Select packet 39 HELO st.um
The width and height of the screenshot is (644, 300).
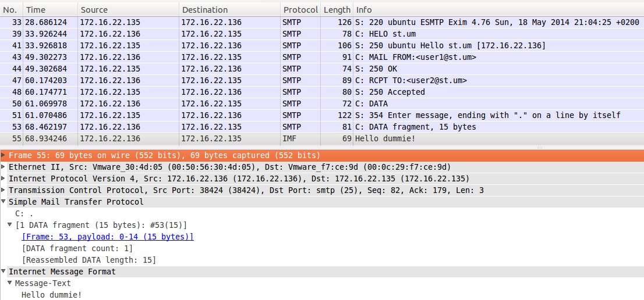point(322,34)
